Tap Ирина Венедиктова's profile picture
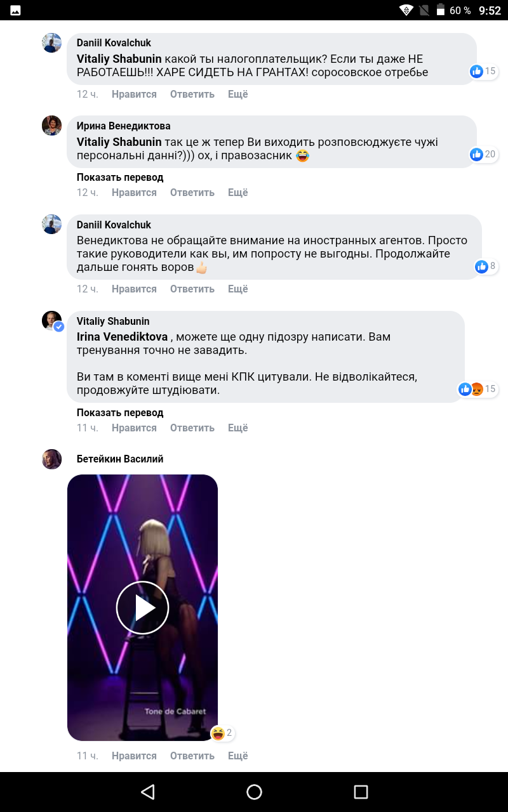The width and height of the screenshot is (508, 812). (52, 126)
